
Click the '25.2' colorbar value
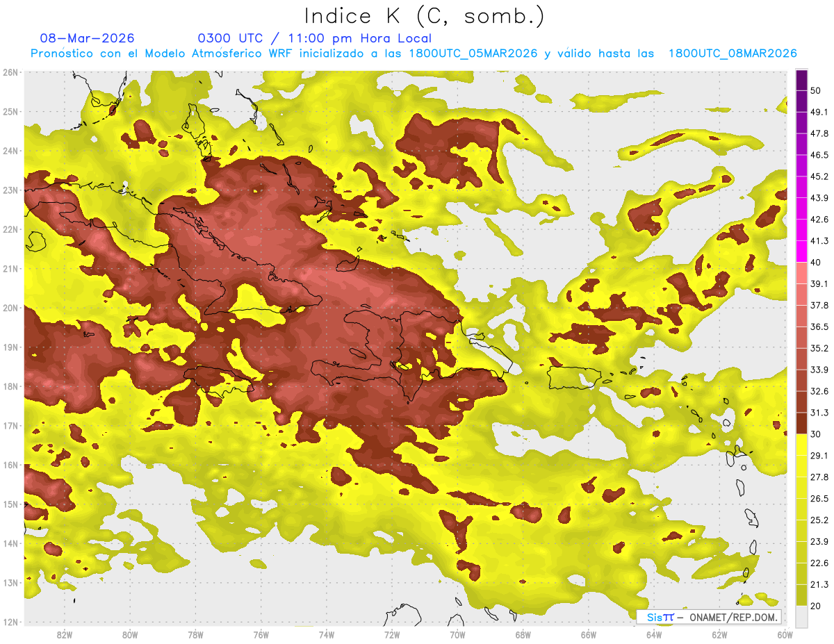[819, 520]
